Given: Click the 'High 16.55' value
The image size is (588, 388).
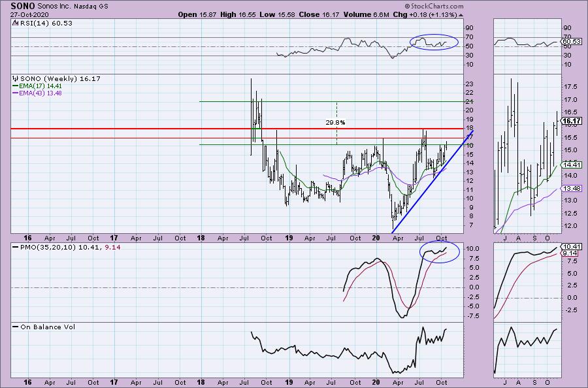Looking at the screenshot, I should [x=238, y=14].
